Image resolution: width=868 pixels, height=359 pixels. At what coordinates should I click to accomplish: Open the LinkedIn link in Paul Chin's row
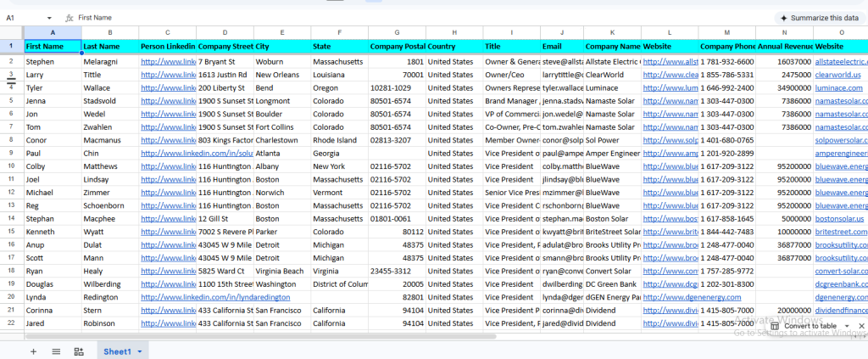pyautogui.click(x=197, y=154)
